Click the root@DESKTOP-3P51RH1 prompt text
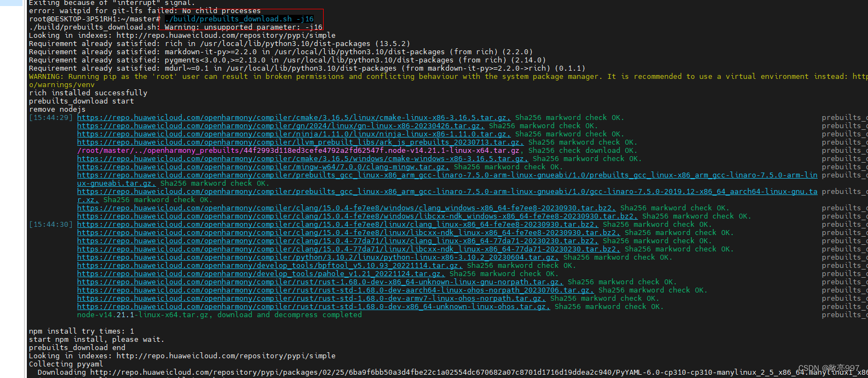This screenshot has height=378, width=868. click(x=95, y=19)
